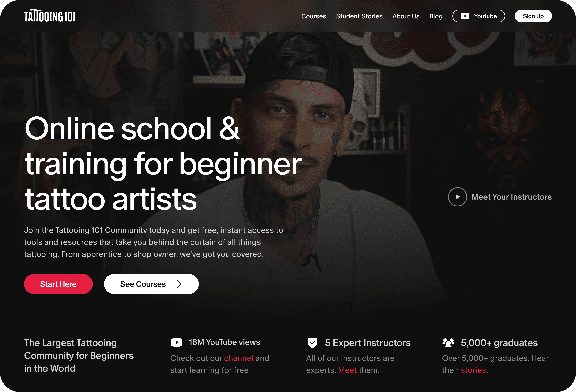576x392 pixels.
Task: Click the See Courses button
Action: (151, 284)
